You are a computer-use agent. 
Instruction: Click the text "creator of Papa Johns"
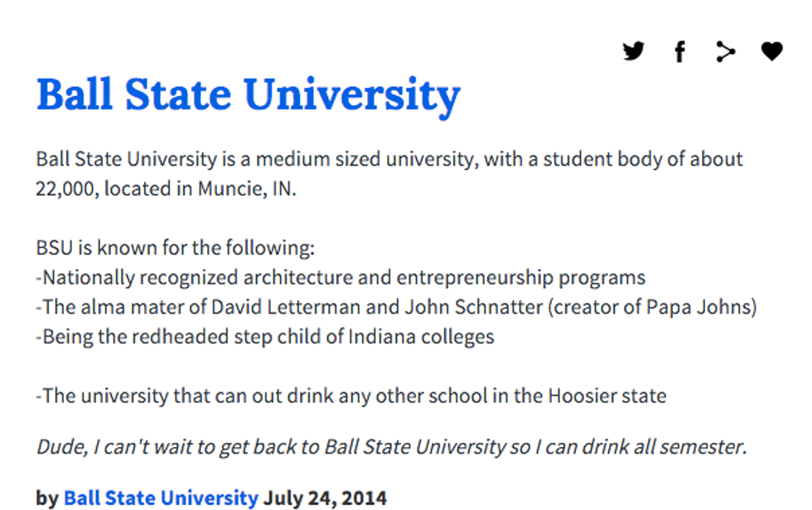651,307
